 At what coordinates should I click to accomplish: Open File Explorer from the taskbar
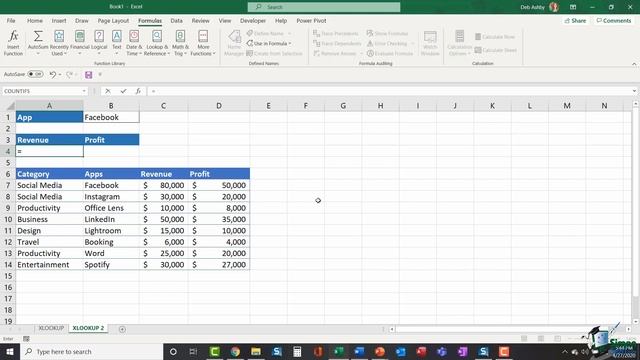click(256, 351)
